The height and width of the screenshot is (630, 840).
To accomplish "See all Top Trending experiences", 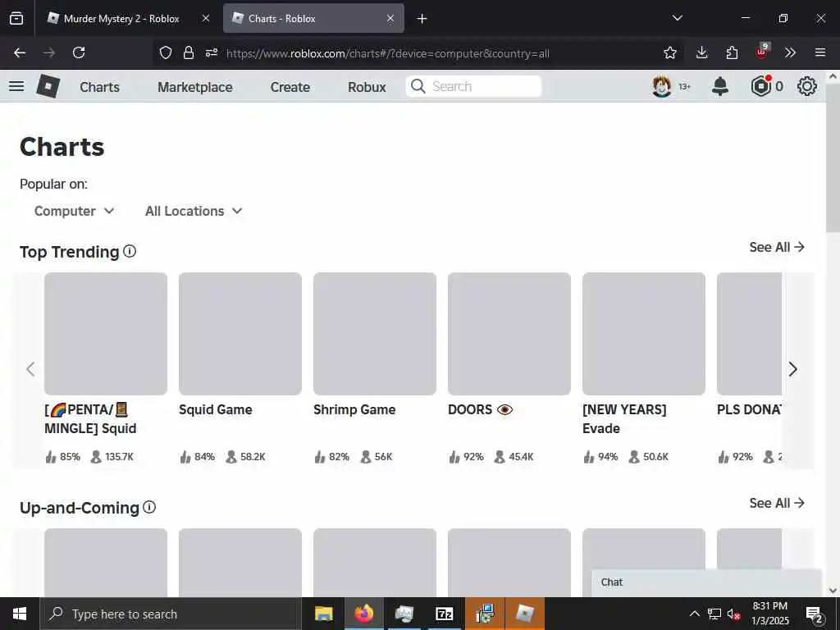I will coord(777,247).
